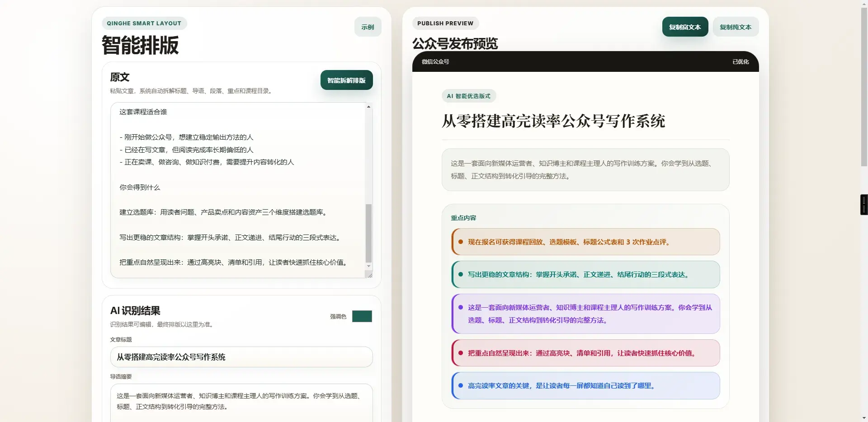This screenshot has width=868, height=422.
Task: Click the 已优化 status label
Action: point(740,62)
